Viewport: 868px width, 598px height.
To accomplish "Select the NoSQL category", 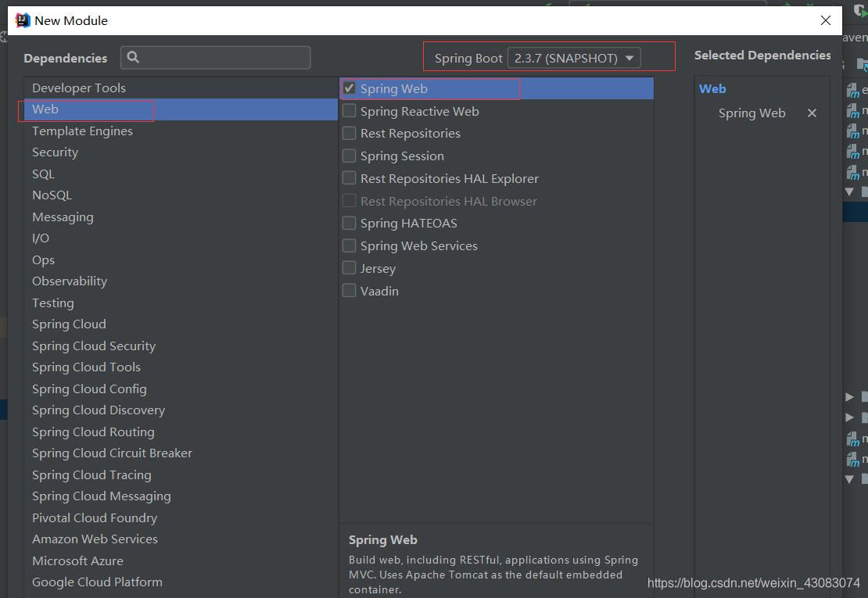I will click(x=181, y=195).
